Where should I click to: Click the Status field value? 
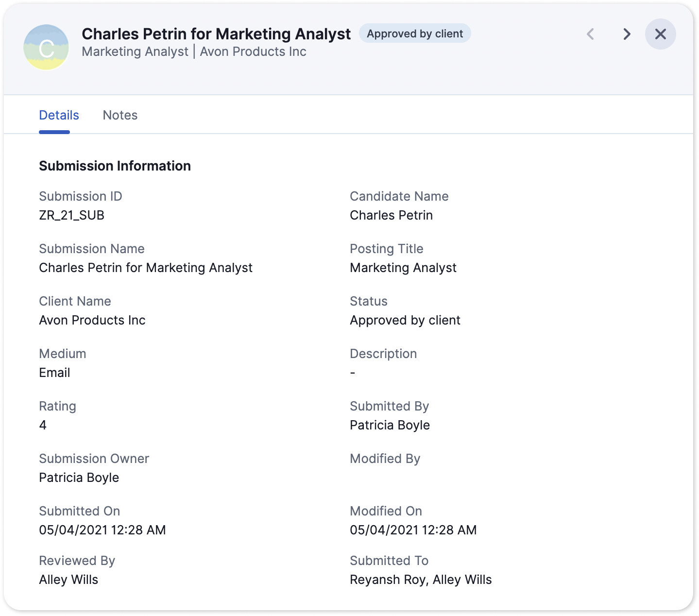[405, 320]
